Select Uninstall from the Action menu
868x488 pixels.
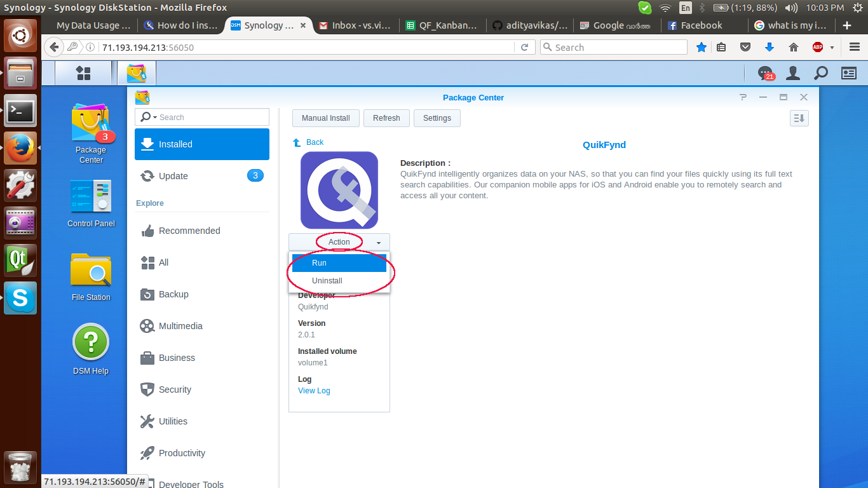point(339,281)
